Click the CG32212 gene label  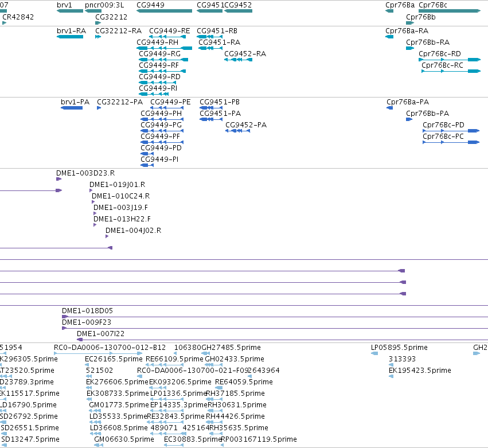[x=111, y=17]
